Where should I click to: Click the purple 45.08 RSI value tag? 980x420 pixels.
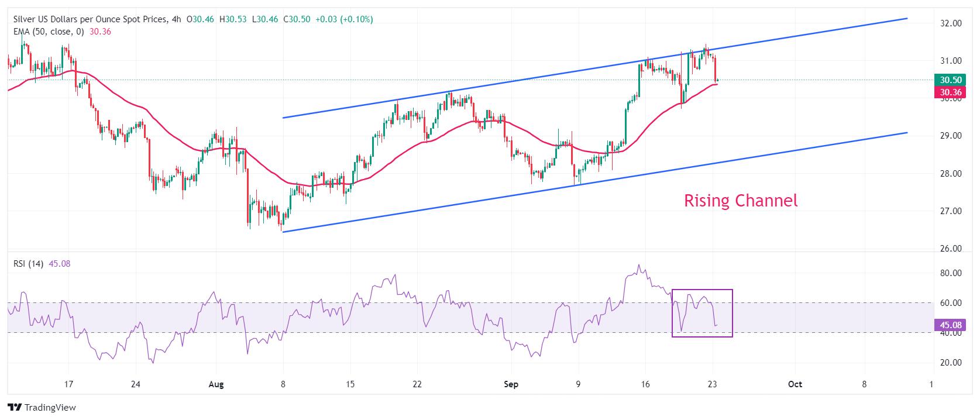(x=948, y=325)
